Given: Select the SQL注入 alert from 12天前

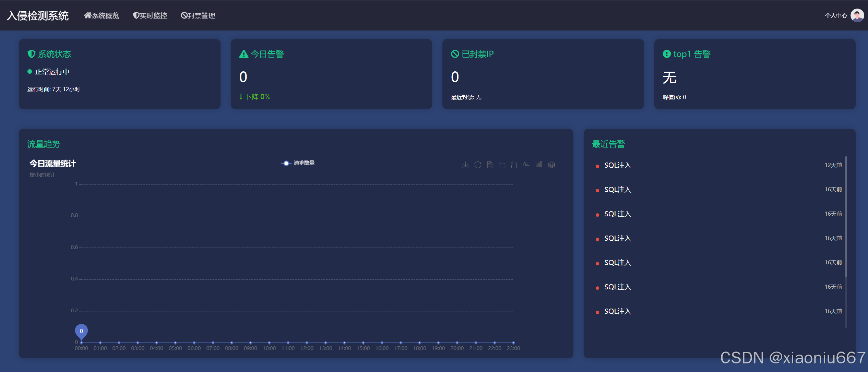Looking at the screenshot, I should point(617,165).
